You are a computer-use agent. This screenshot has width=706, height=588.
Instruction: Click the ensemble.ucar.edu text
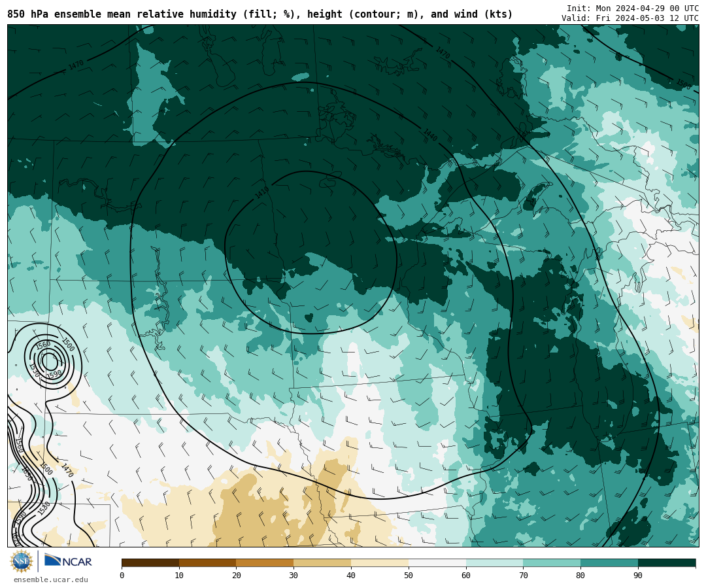(50, 580)
